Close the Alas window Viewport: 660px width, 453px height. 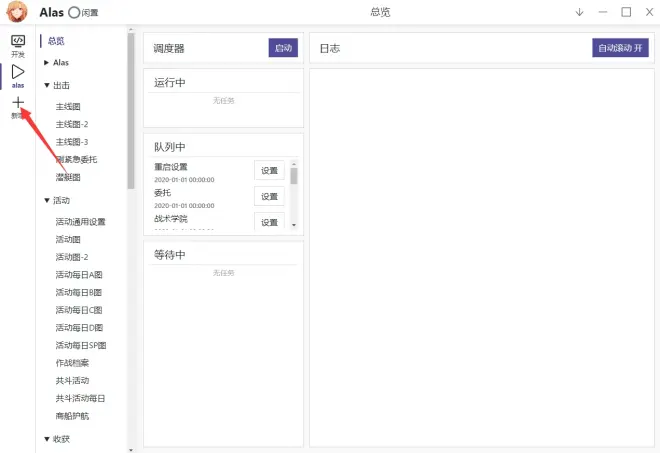click(x=649, y=12)
